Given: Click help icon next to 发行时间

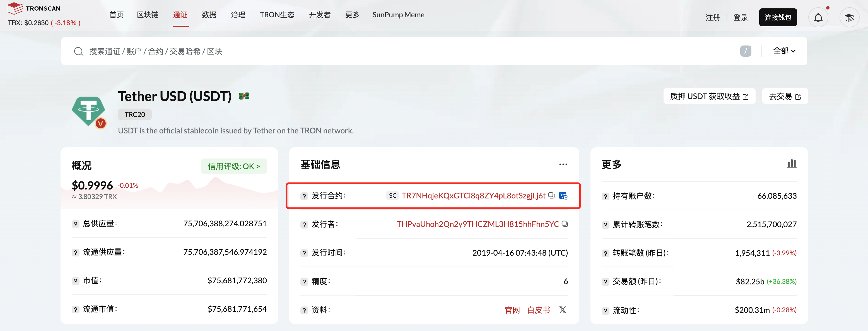Looking at the screenshot, I should (x=304, y=253).
